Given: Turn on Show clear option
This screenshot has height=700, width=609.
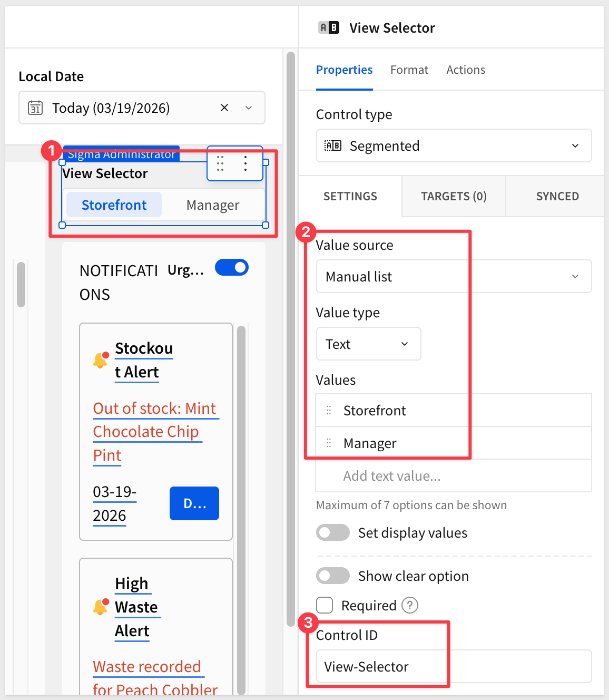Looking at the screenshot, I should pos(333,576).
